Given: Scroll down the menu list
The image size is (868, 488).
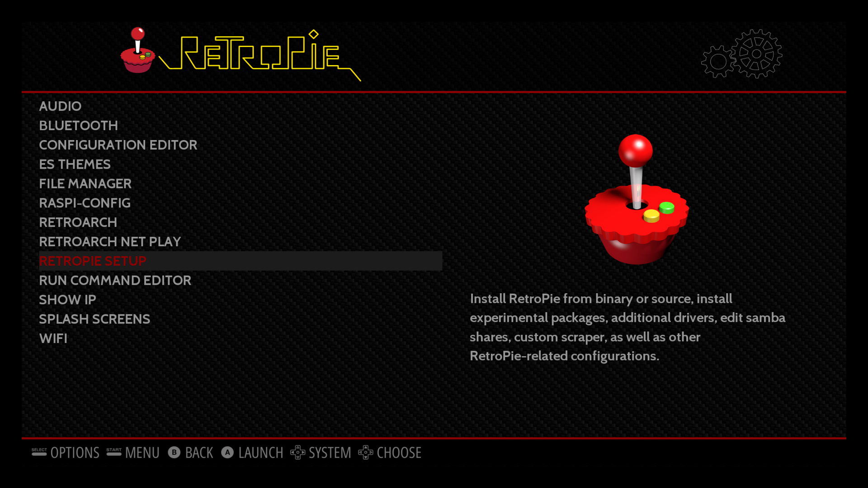Looking at the screenshot, I should [x=53, y=337].
